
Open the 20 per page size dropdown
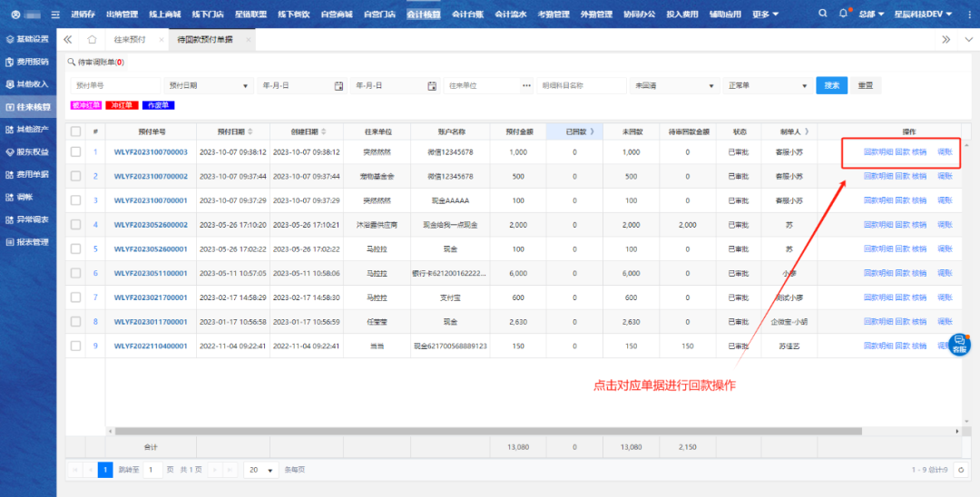260,470
